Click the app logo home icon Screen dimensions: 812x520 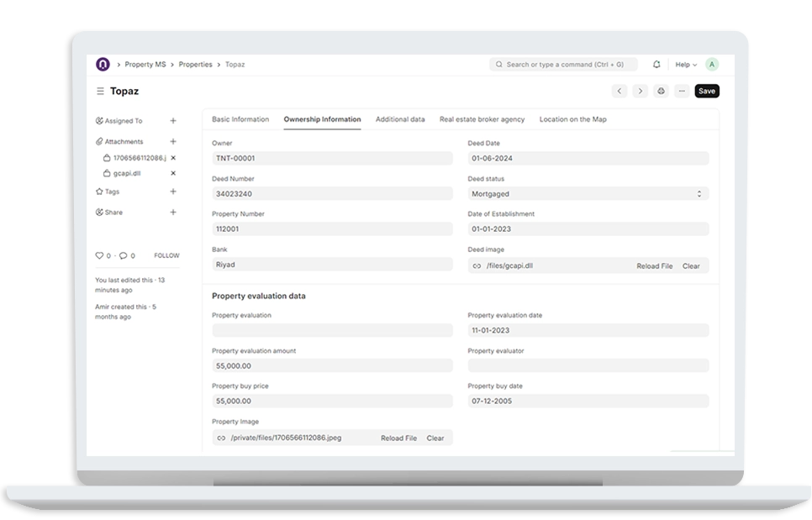pos(103,64)
